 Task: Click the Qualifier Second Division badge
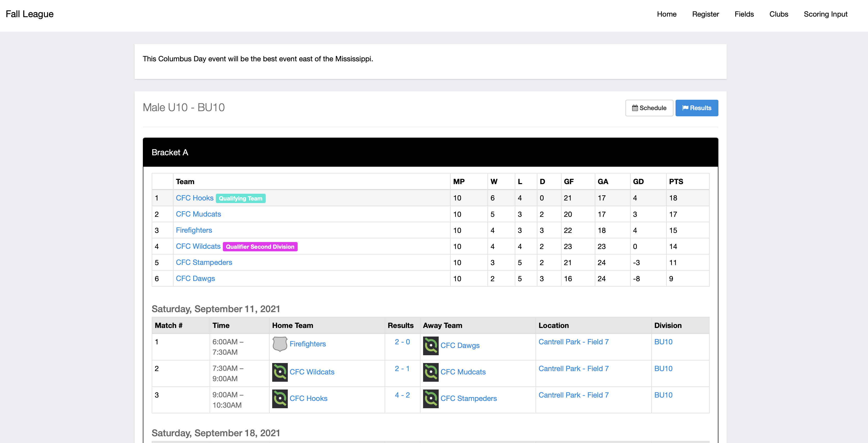[x=260, y=247]
